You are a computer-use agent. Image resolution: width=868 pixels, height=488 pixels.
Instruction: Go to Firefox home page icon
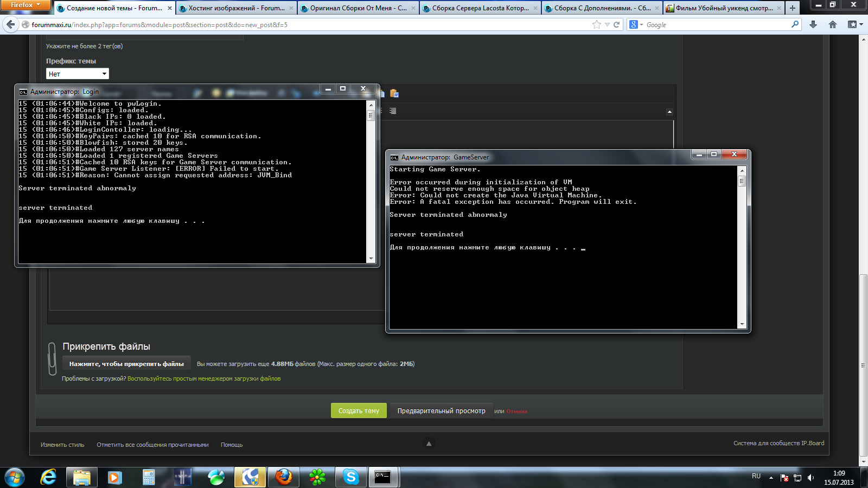(833, 24)
